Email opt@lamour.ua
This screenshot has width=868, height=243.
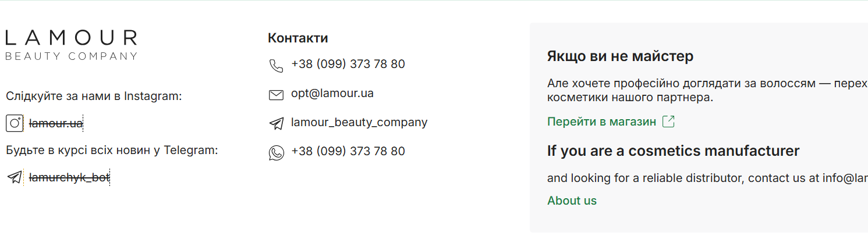tap(332, 93)
